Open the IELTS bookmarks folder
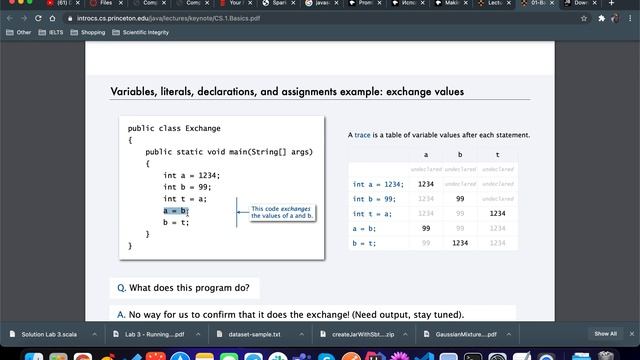 [51, 32]
